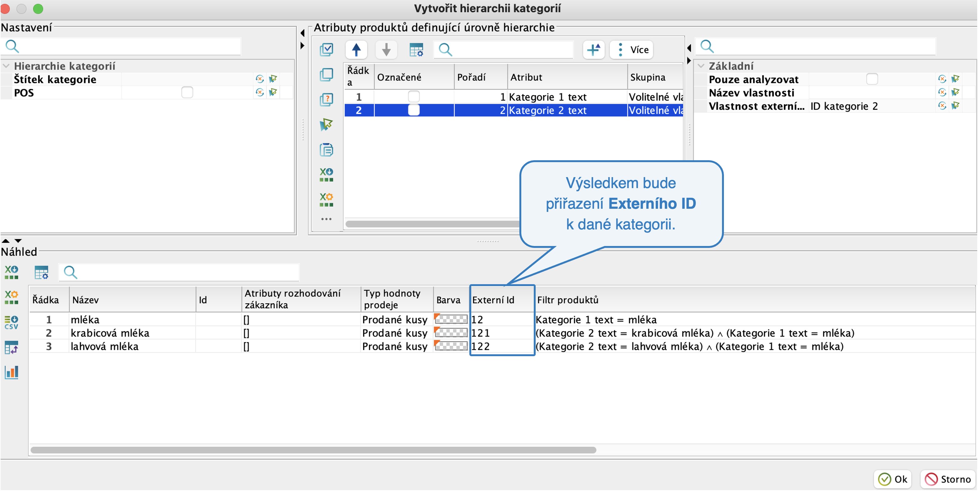This screenshot has width=980, height=492.
Task: Sort preview by Externí Id column header
Action: 502,300
